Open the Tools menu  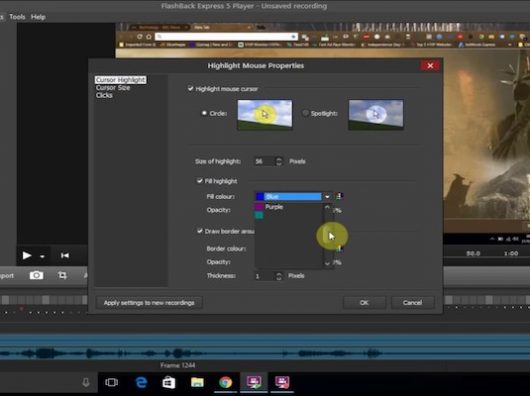coord(17,17)
